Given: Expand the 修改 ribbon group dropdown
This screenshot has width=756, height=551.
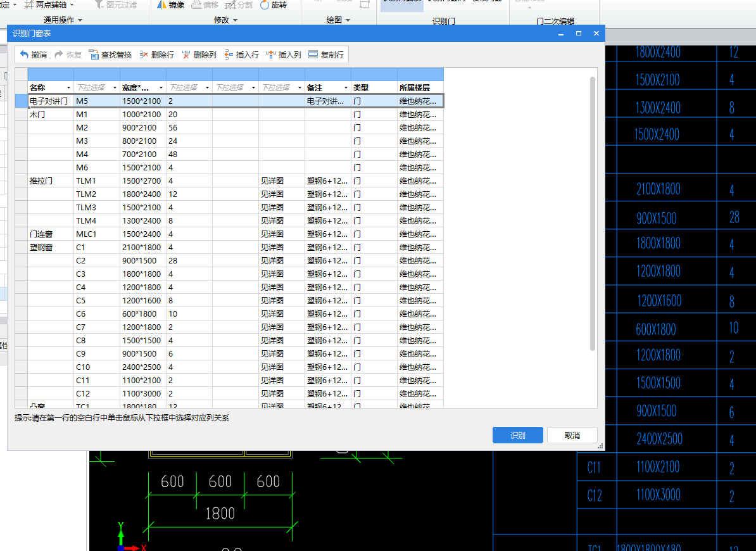Looking at the screenshot, I should click(x=236, y=20).
